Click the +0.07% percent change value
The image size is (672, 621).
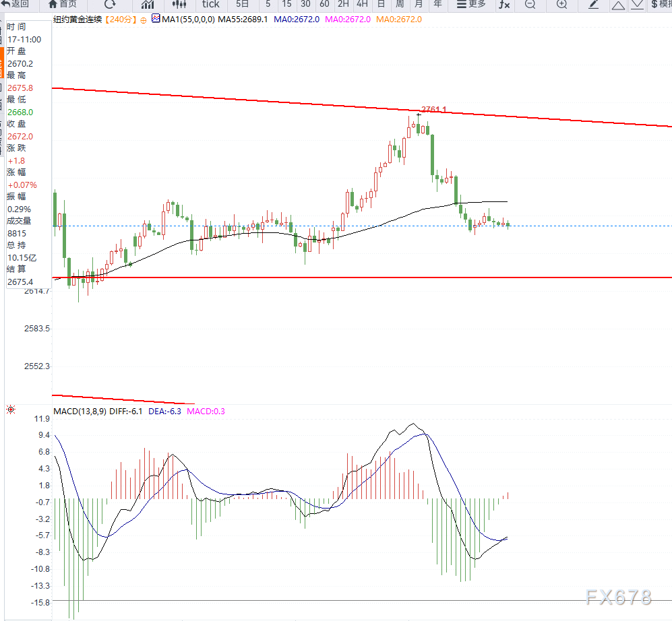click(x=22, y=185)
